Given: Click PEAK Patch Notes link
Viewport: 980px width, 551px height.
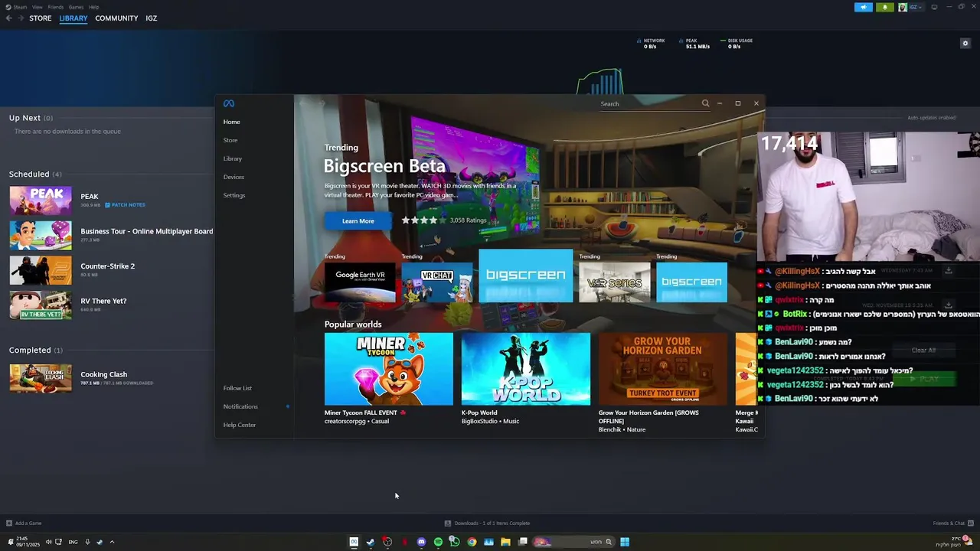Looking at the screenshot, I should pos(125,205).
